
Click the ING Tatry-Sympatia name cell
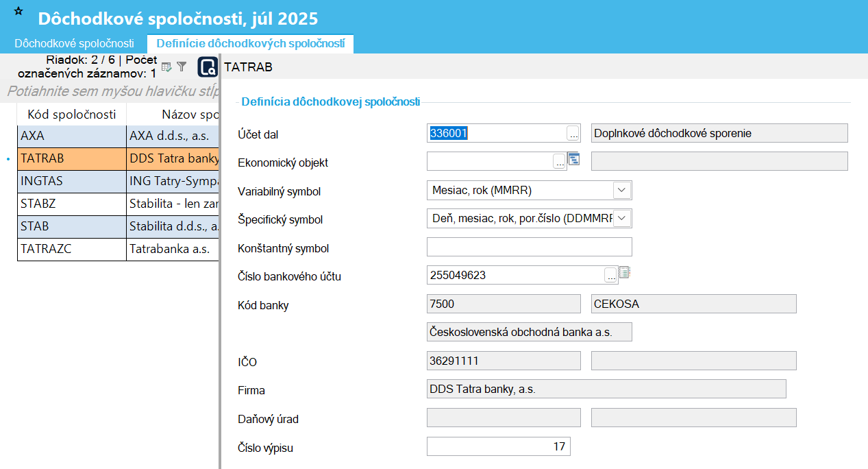pos(173,181)
